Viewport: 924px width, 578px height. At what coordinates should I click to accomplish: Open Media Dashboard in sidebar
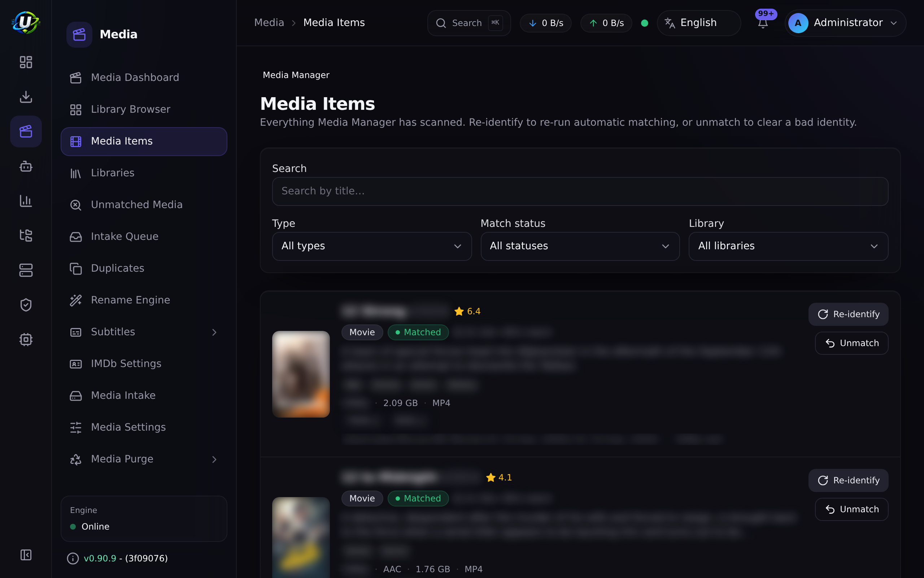tap(144, 78)
